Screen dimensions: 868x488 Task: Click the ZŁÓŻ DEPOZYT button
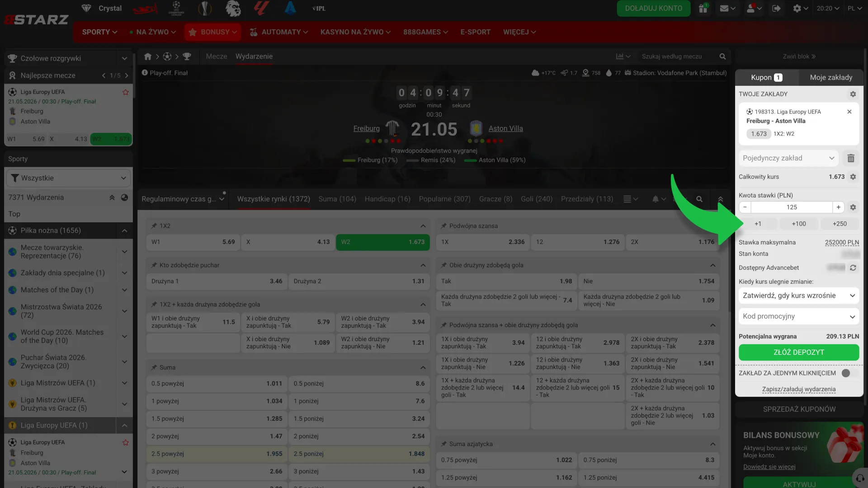[x=799, y=352]
